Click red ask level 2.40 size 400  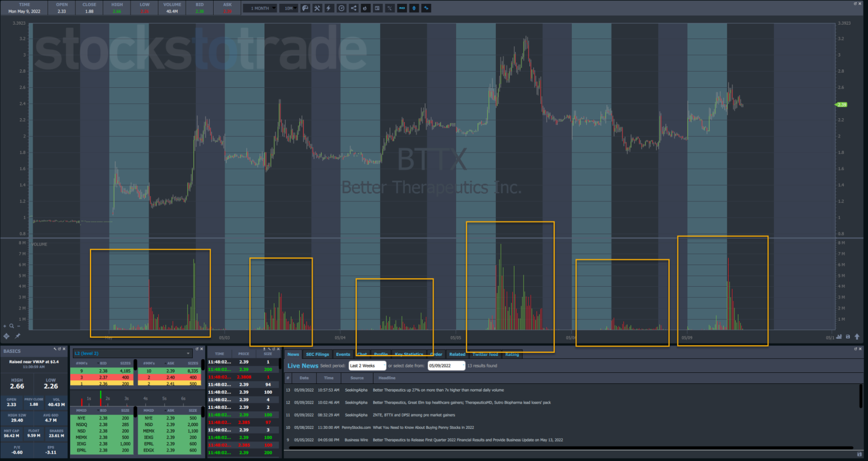169,377
